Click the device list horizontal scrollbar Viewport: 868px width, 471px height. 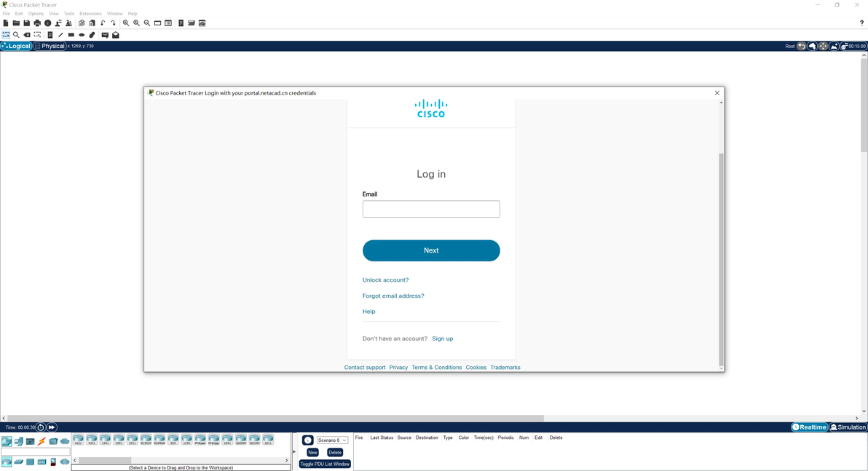(105, 460)
